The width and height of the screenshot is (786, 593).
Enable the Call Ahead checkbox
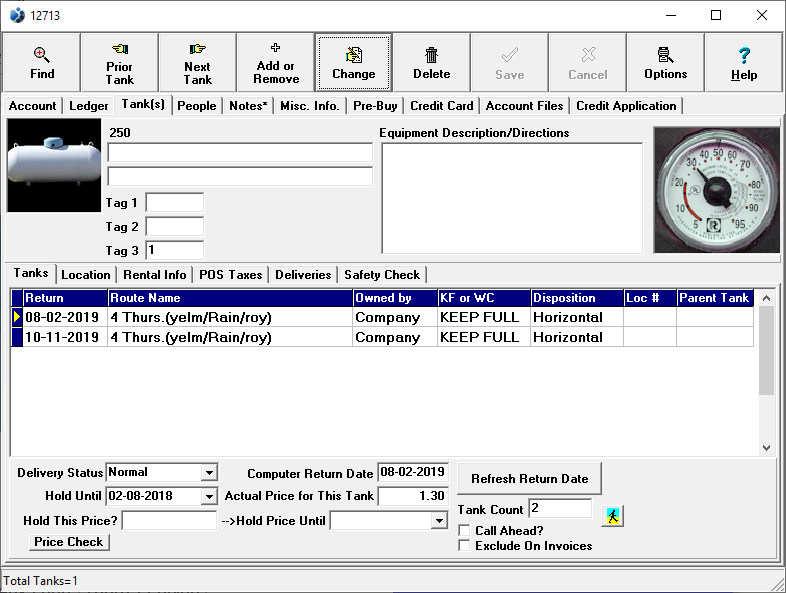tap(464, 530)
